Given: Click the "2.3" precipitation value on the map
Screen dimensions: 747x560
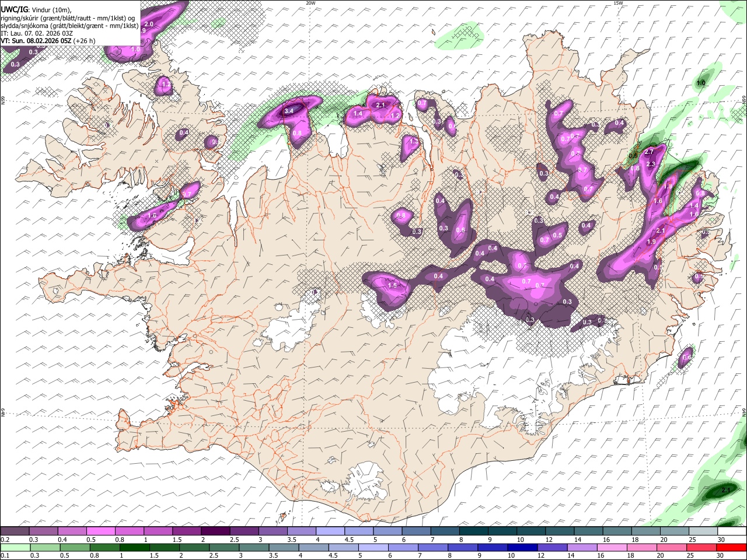Looking at the screenshot, I should click(x=651, y=164).
